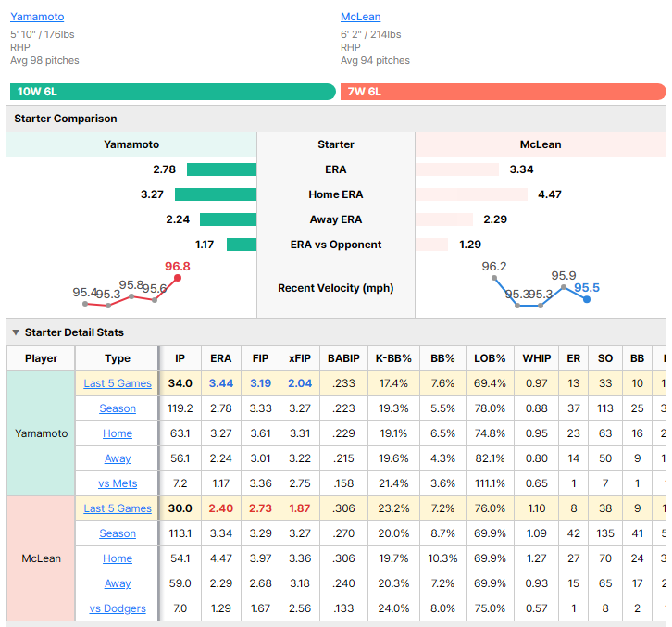This screenshot has width=672, height=627.
Task: Open Yamamoto's Season stats link
Action: (118, 408)
